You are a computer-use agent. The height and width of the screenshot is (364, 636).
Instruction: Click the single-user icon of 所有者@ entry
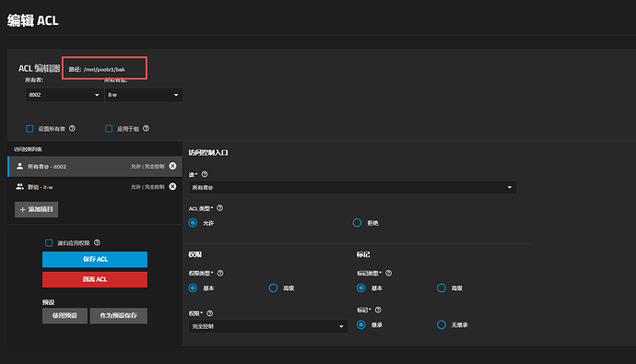(x=19, y=166)
